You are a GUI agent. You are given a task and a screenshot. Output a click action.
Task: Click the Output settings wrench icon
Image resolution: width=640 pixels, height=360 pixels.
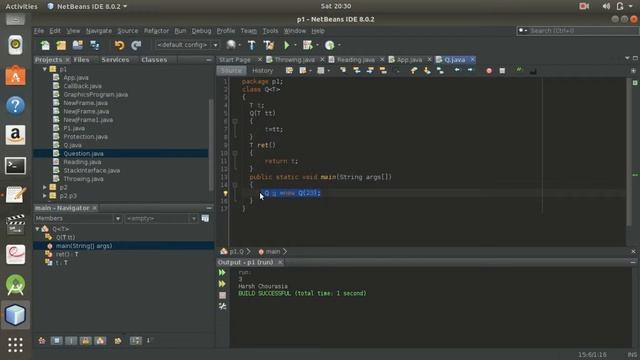222,306
